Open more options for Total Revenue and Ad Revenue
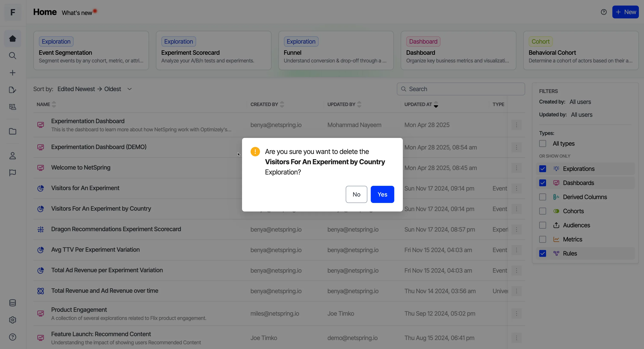Screen dimensions: 644x349 pyautogui.click(x=517, y=291)
